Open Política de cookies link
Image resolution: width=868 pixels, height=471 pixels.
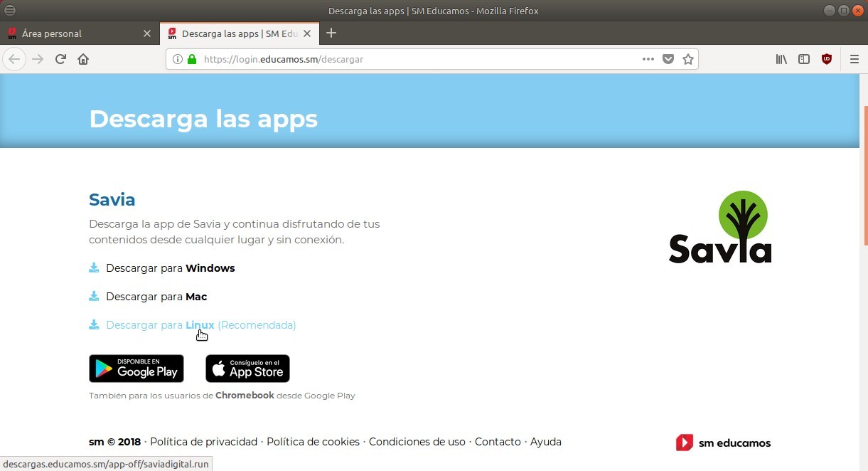pyautogui.click(x=313, y=442)
